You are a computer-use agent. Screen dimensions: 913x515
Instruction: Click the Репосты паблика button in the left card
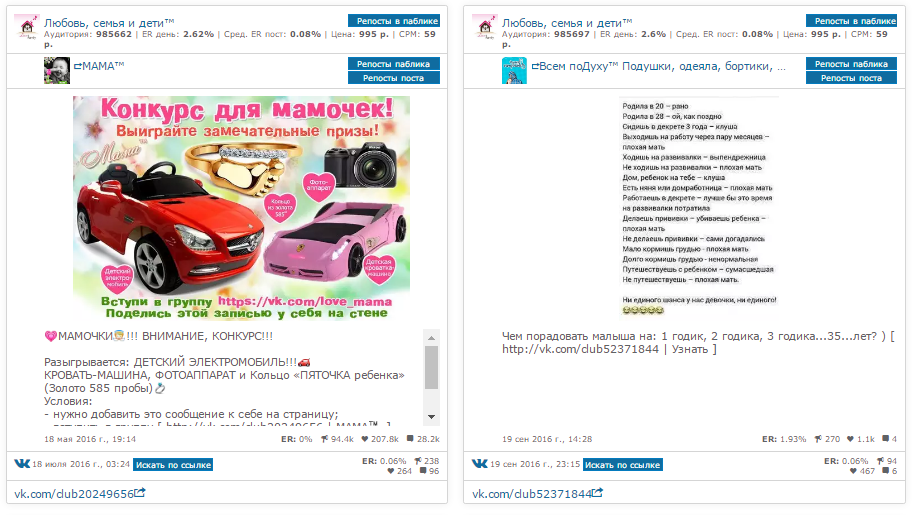click(x=394, y=64)
